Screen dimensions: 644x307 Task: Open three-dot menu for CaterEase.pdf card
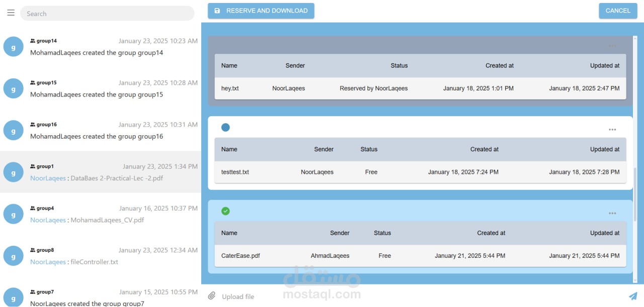(612, 214)
